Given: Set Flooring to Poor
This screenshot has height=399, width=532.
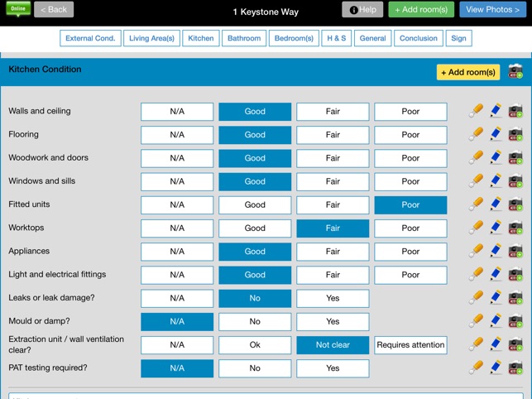Looking at the screenshot, I should [410, 135].
